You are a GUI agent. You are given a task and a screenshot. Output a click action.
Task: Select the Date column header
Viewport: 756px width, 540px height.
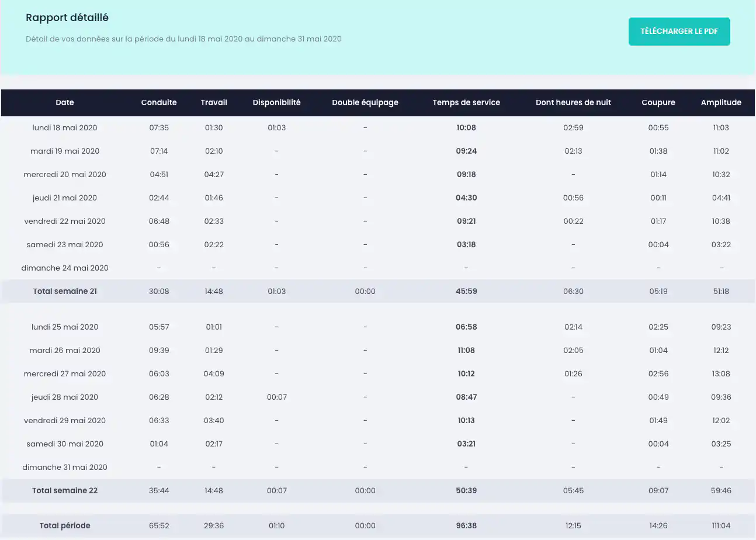coord(65,102)
